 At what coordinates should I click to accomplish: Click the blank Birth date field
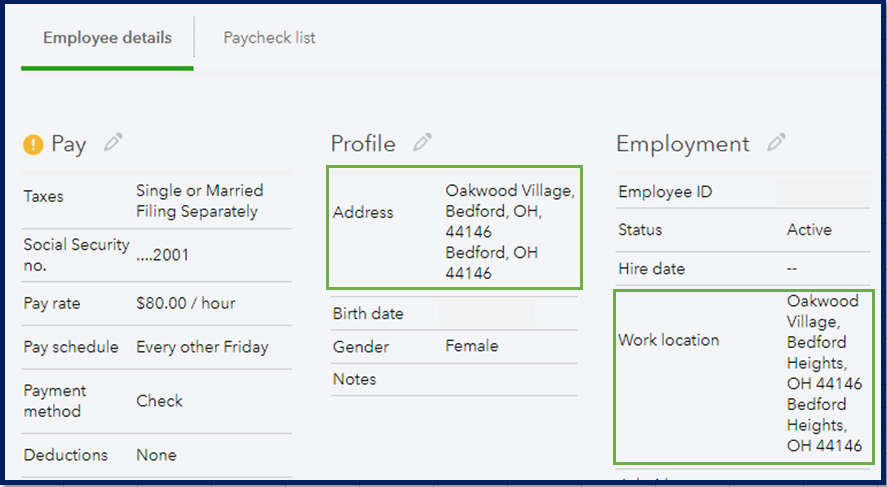coord(486,314)
